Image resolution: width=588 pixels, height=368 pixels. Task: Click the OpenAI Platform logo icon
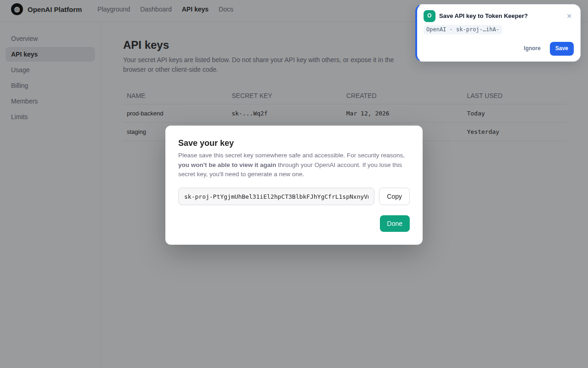(x=17, y=9)
